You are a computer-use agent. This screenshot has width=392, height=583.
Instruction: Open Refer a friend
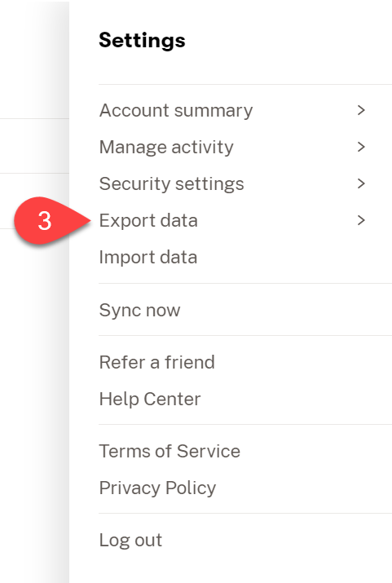157,362
